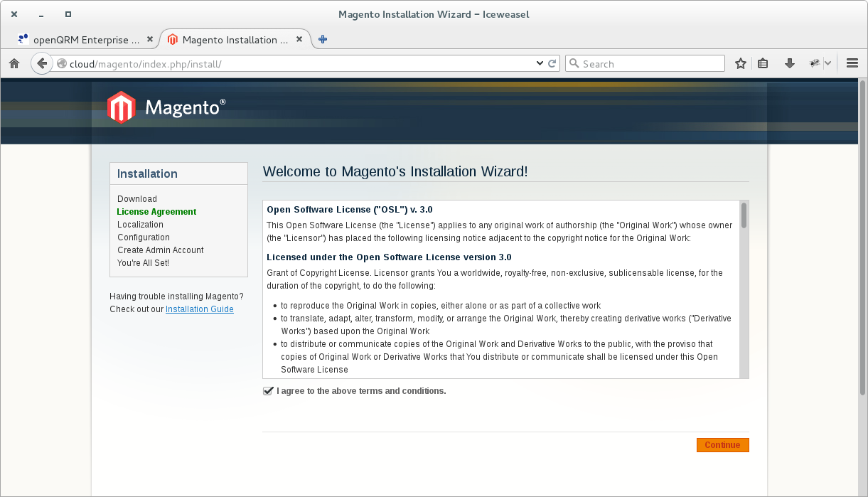Click 'Licensed under the Open Software License' subheading
The image size is (868, 497).
pyautogui.click(x=389, y=257)
